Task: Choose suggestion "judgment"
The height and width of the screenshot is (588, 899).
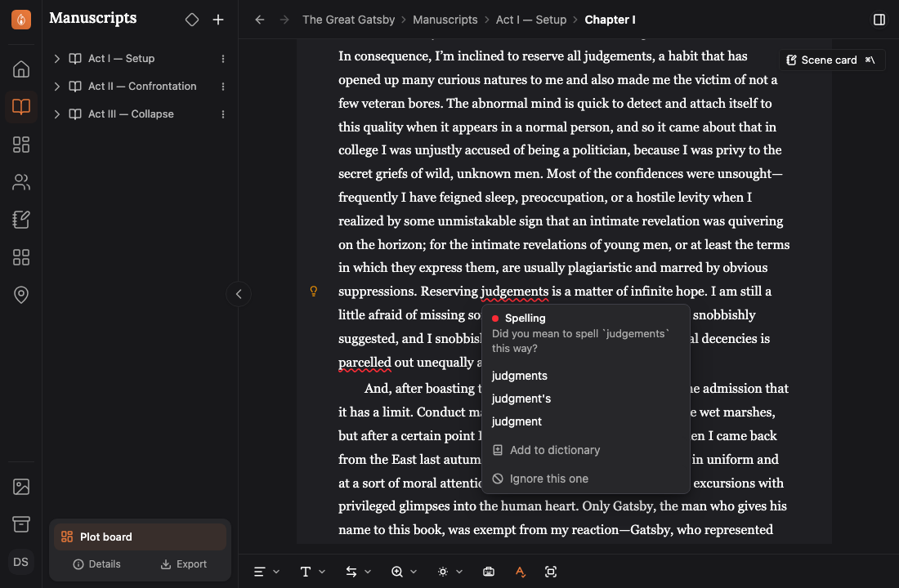Action: (517, 421)
